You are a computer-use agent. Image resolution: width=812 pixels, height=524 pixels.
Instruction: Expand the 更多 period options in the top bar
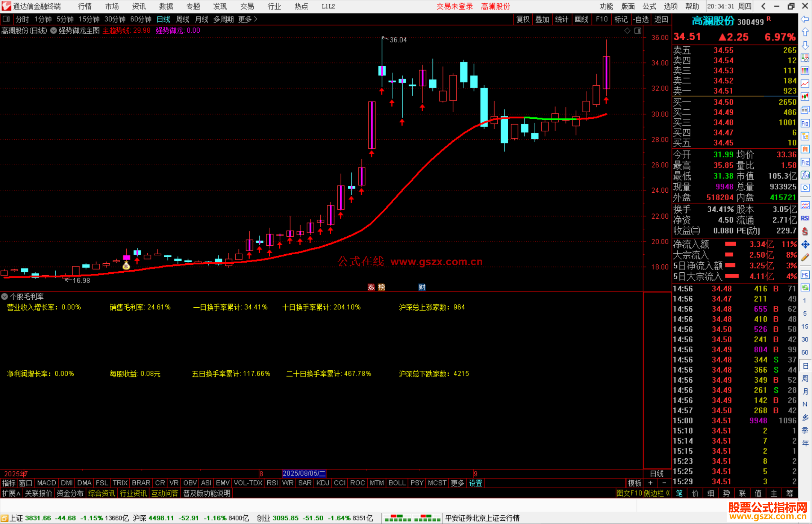[x=248, y=19]
